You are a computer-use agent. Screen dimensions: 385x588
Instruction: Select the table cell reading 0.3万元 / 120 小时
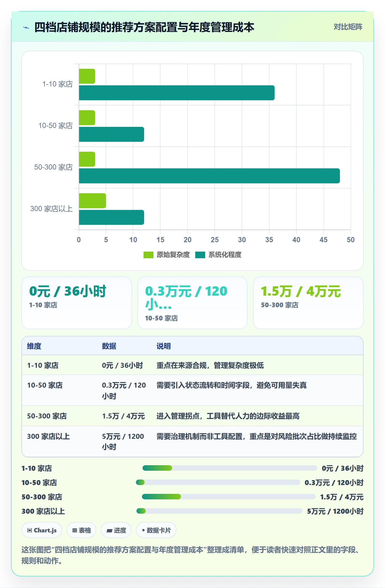pos(124,390)
